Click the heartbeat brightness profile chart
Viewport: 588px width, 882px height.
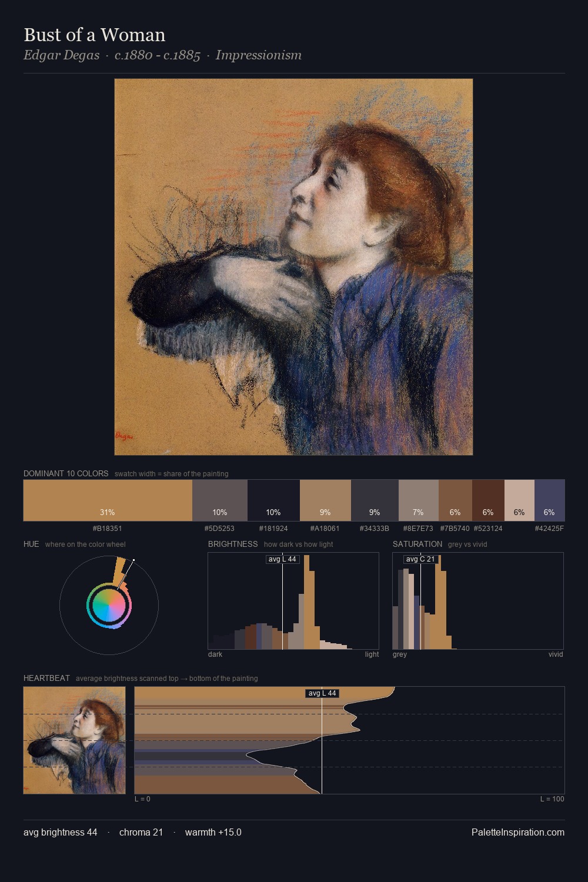click(x=349, y=740)
